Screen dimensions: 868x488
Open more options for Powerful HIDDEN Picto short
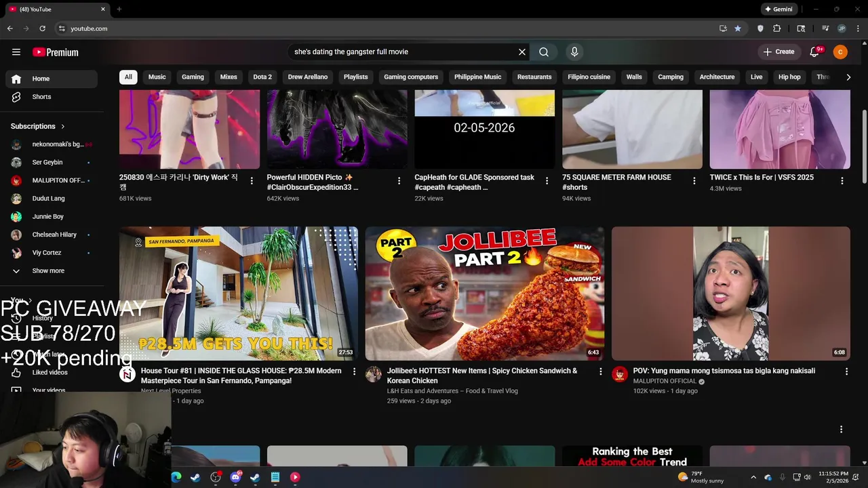399,181
